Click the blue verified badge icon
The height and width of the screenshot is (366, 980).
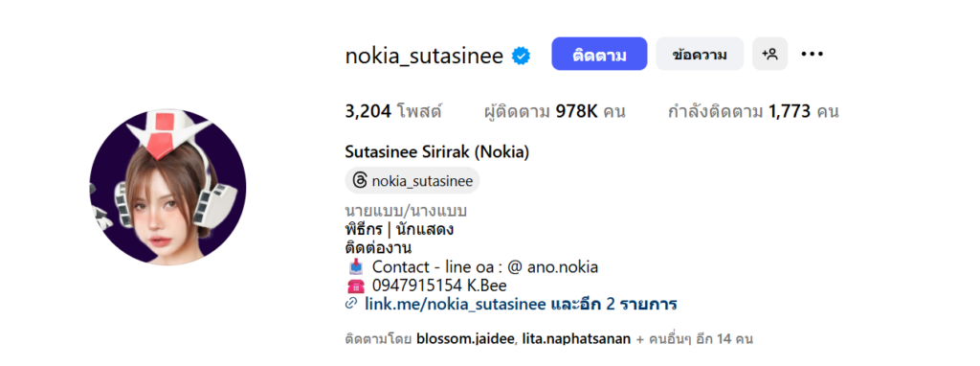click(522, 56)
